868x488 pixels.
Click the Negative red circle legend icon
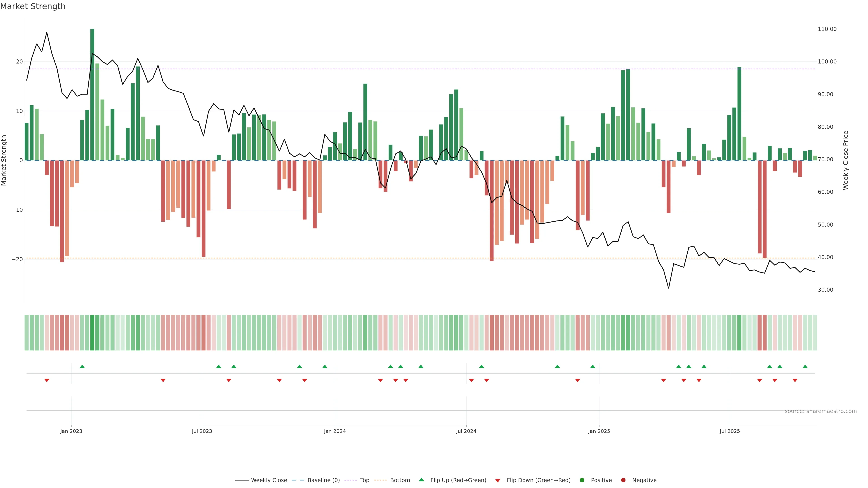(x=623, y=480)
